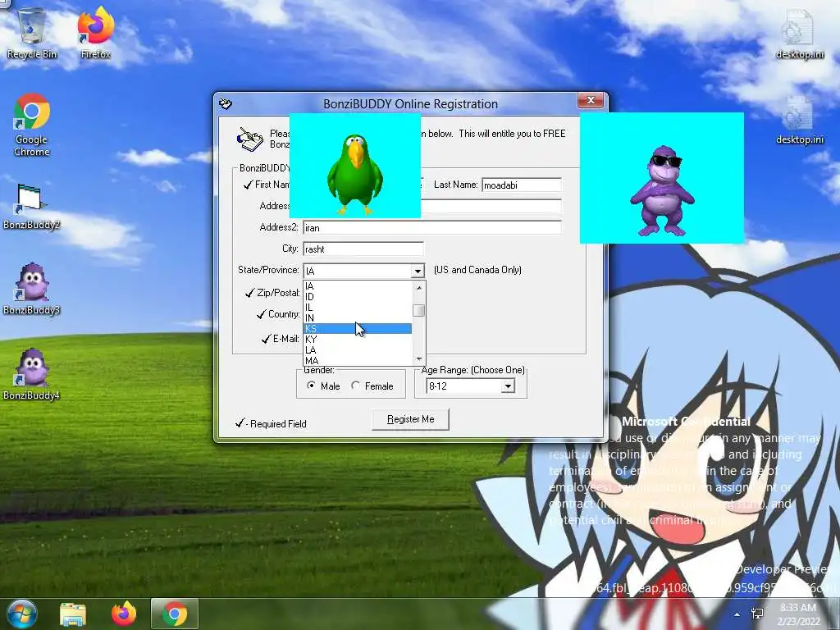Click the state list scroll up arrow
The image size is (840, 630).
tap(419, 288)
